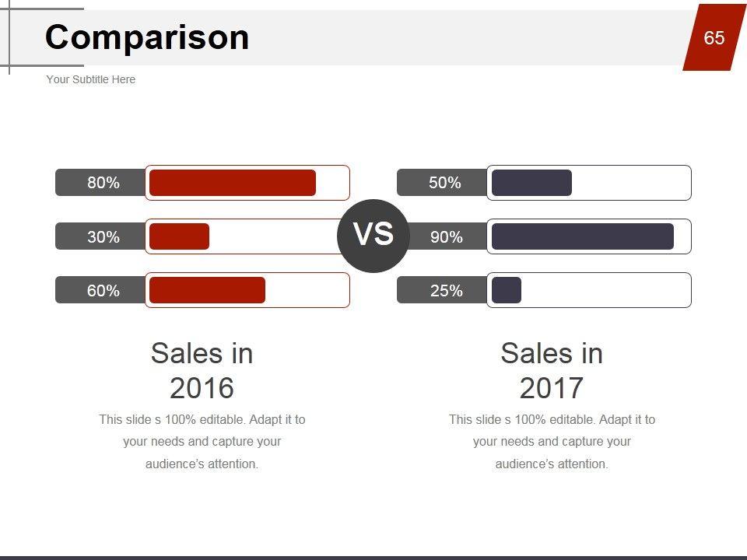Click the 'Sales in 2016' heading
Screen dimensions: 747x560
point(202,370)
